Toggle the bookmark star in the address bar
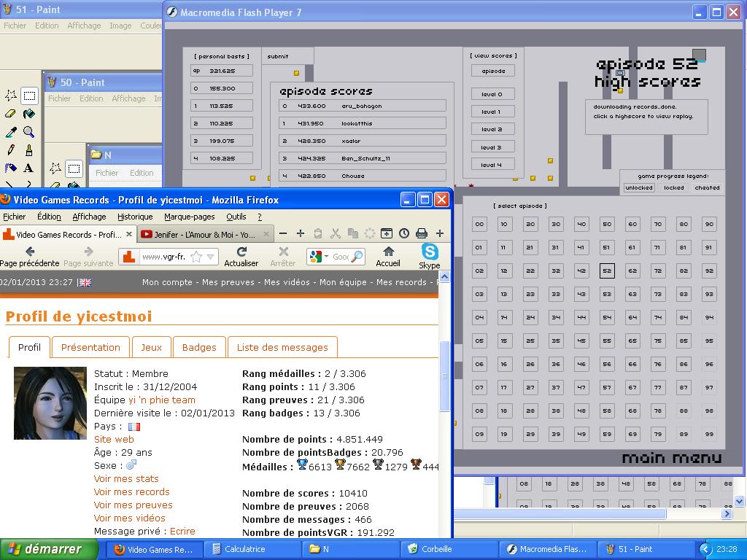 click(x=196, y=257)
